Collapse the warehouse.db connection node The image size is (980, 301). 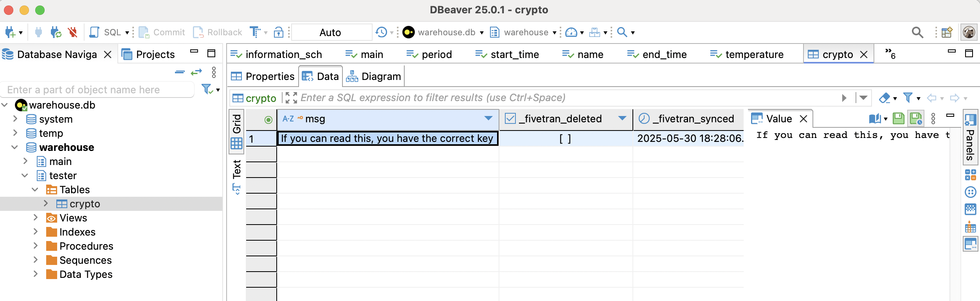(x=5, y=105)
